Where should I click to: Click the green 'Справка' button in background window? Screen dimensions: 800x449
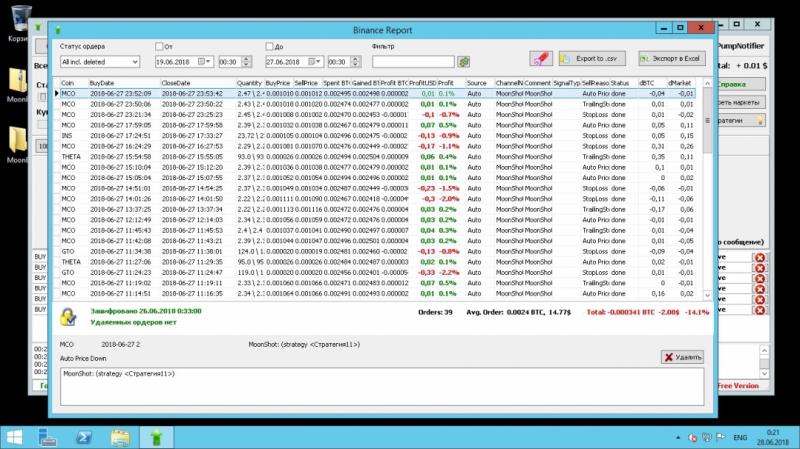[x=741, y=84]
